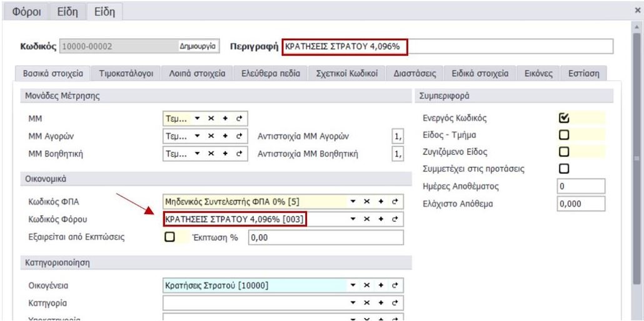Add new entry with plus icon in Κωδικός Φόρου row

pyautogui.click(x=380, y=219)
